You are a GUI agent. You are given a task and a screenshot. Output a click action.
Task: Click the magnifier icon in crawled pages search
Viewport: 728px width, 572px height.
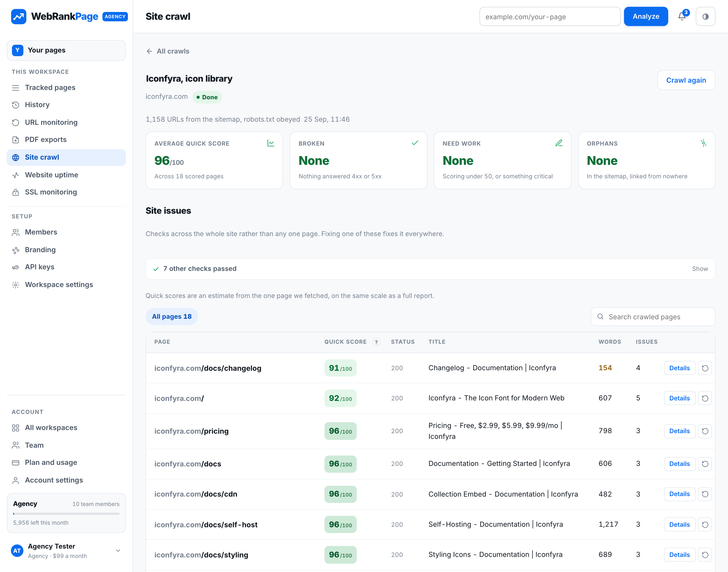click(600, 316)
